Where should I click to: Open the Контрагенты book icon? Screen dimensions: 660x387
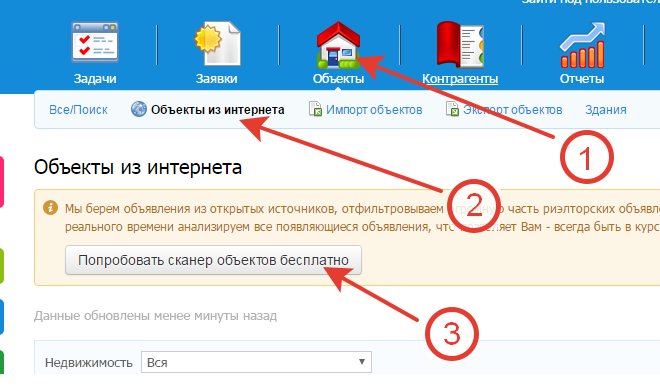pyautogui.click(x=460, y=45)
